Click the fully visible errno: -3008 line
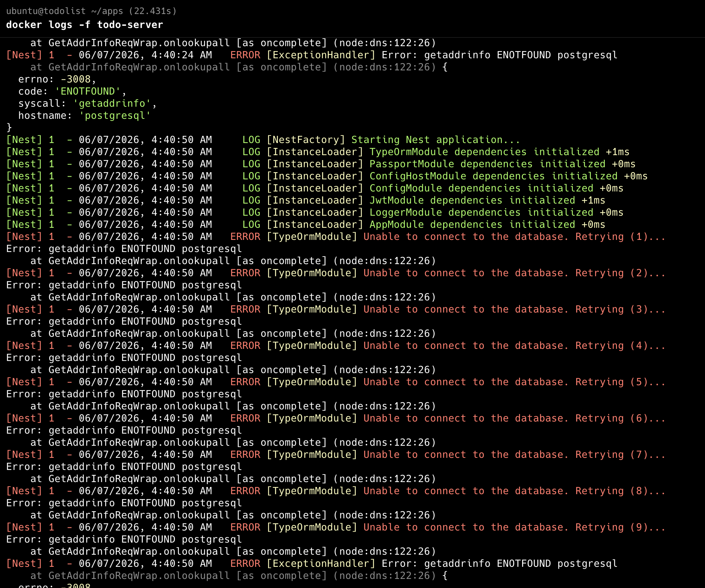Image resolution: width=705 pixels, height=588 pixels. pyautogui.click(x=58, y=79)
